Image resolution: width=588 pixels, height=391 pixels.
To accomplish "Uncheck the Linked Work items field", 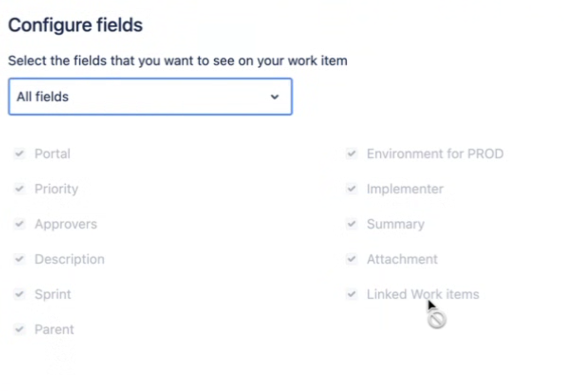I will (352, 294).
